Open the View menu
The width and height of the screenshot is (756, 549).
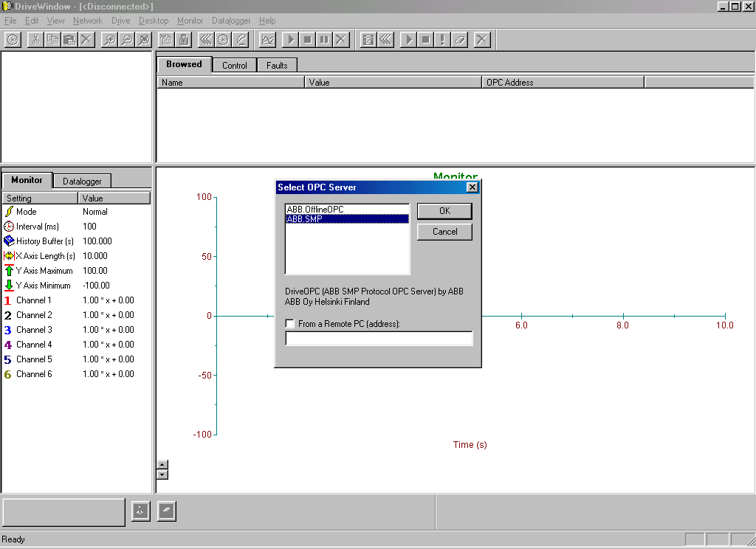[55, 21]
